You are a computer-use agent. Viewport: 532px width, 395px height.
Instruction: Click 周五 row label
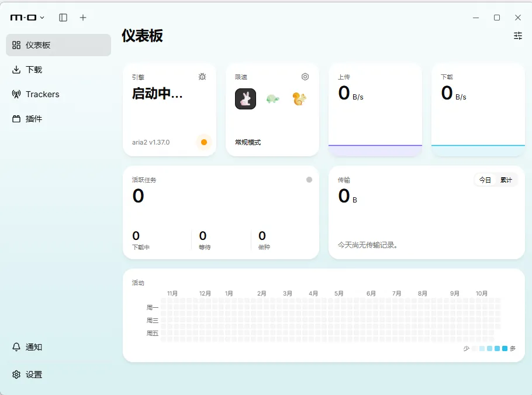point(153,333)
